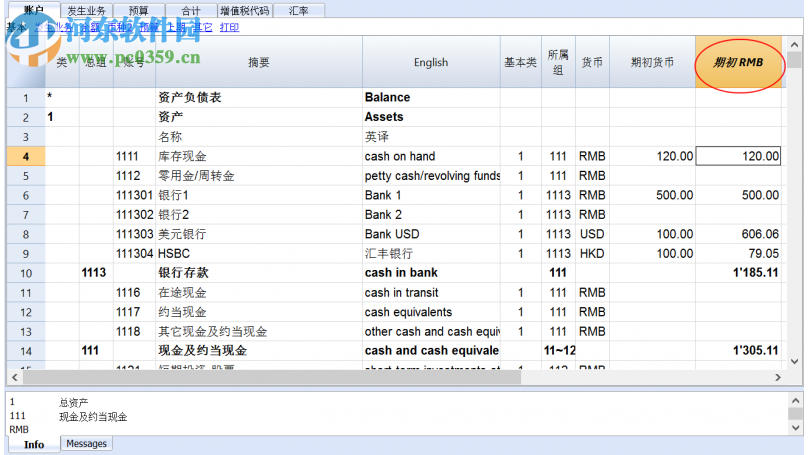Click the English column header
This screenshot has height=455, width=808.
pos(431,62)
